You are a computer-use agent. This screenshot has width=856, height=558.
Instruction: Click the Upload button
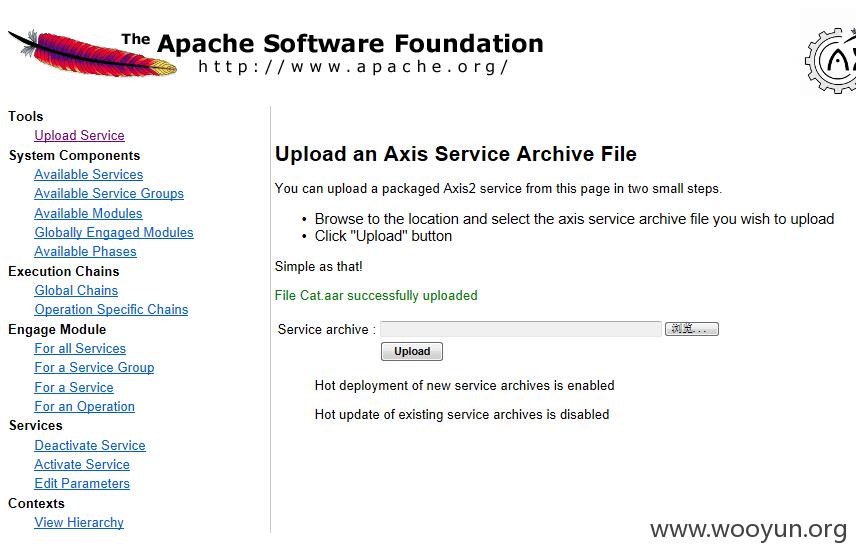[x=412, y=351]
